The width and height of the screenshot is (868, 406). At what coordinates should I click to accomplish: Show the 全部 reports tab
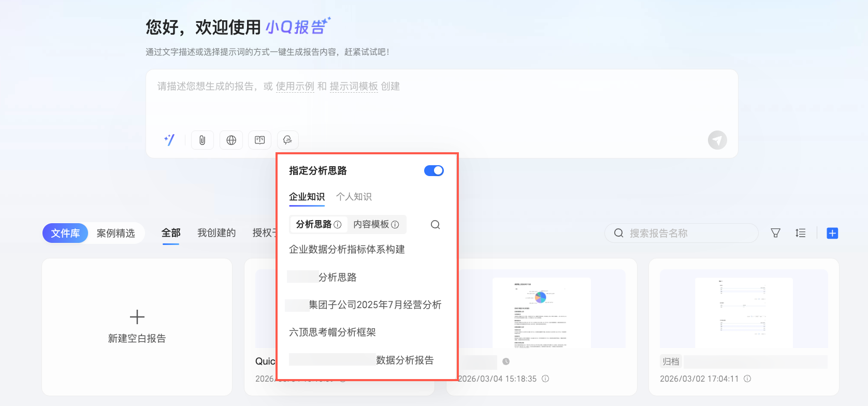coord(171,233)
